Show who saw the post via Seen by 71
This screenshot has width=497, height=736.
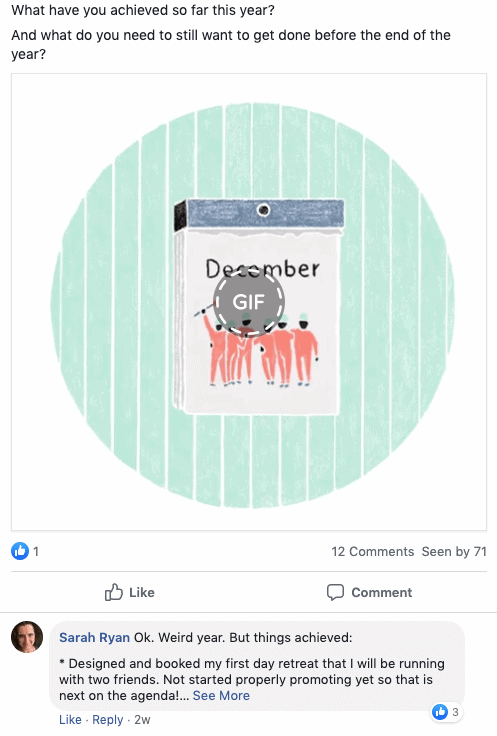click(454, 551)
